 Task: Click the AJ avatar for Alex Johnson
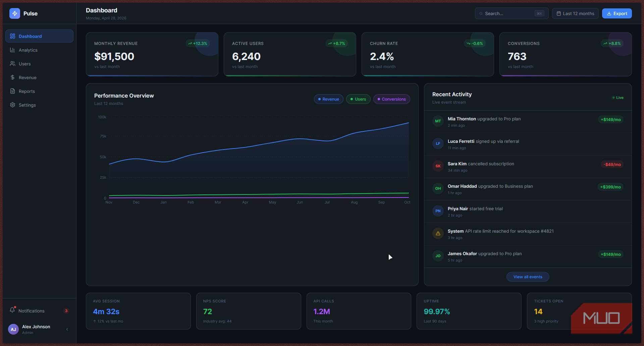pos(13,329)
